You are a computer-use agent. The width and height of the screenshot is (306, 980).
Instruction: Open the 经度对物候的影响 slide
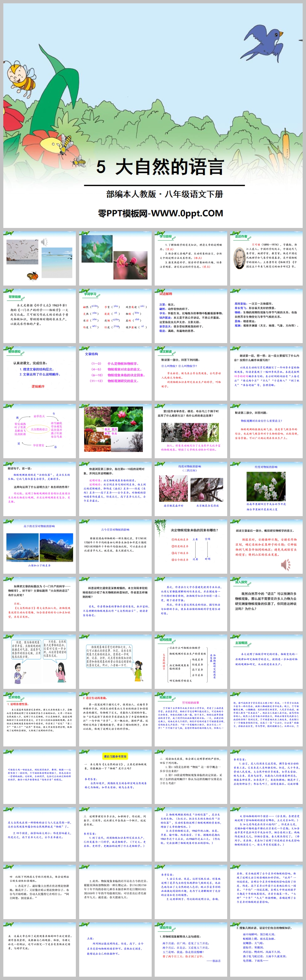click(266, 489)
